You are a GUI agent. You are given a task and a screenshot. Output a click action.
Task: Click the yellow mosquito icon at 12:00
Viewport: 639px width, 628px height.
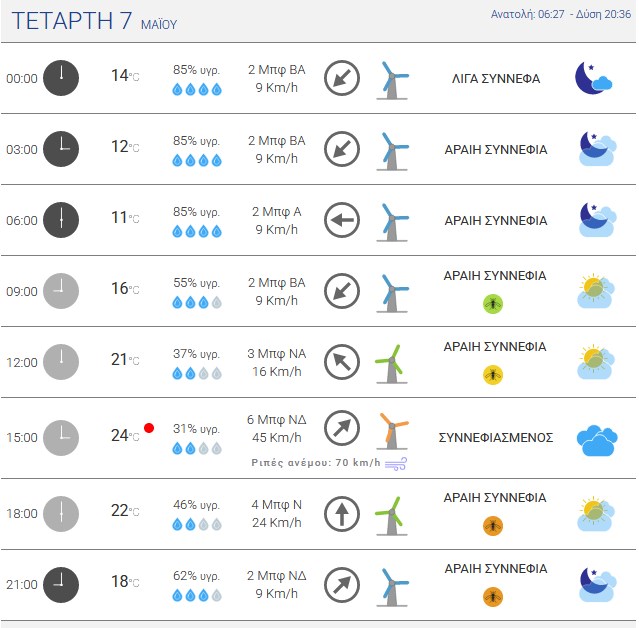point(493,375)
